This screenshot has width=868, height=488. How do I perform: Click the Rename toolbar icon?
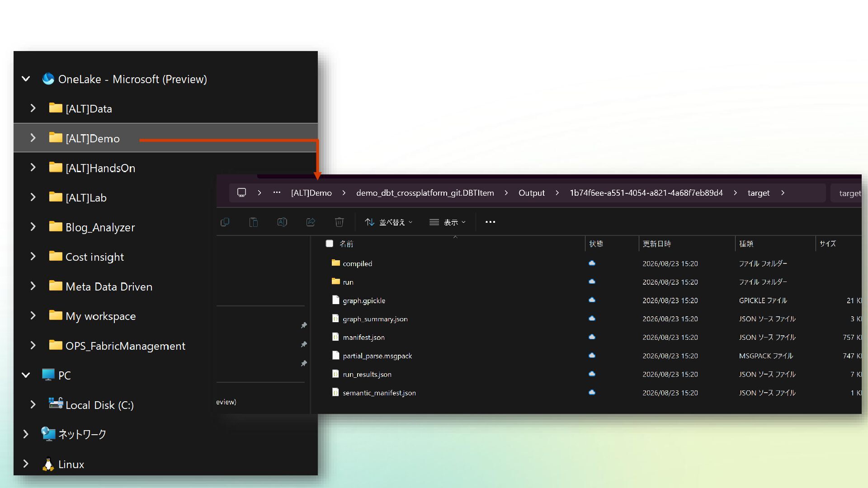pos(282,222)
